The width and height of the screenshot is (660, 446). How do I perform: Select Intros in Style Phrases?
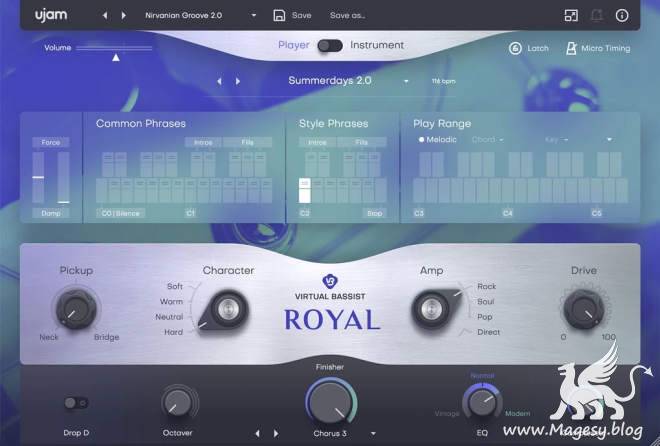click(317, 142)
